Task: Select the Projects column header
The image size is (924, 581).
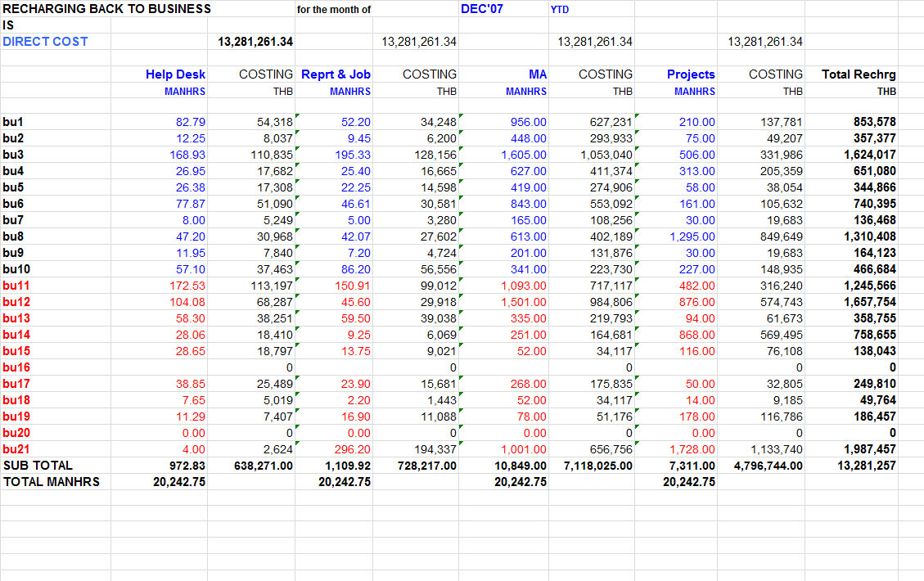Action: coord(691,74)
